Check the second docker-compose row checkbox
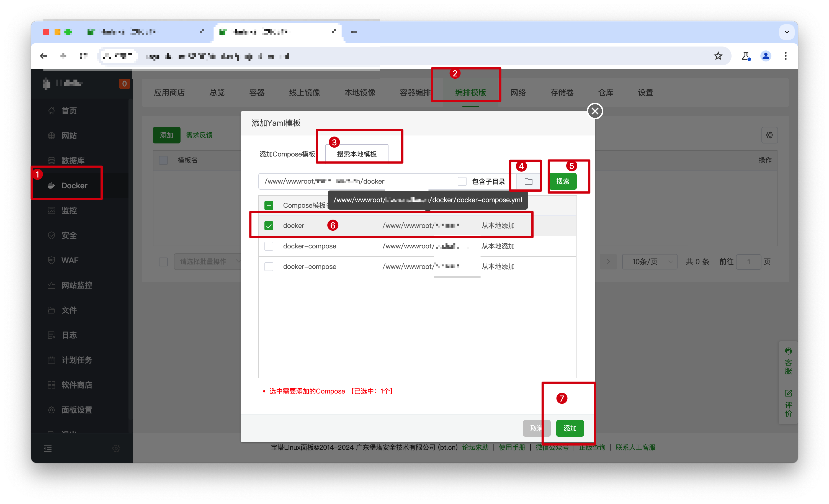This screenshot has width=829, height=504. pyautogui.click(x=269, y=246)
